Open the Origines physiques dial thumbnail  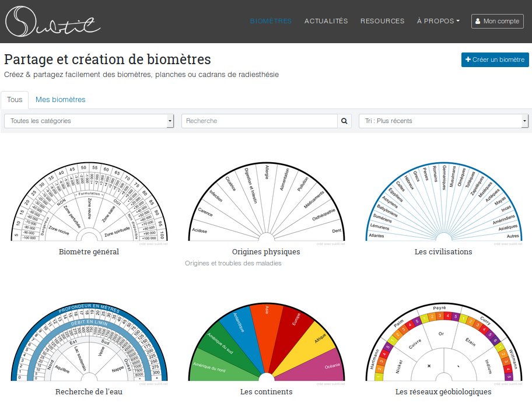[x=267, y=202]
